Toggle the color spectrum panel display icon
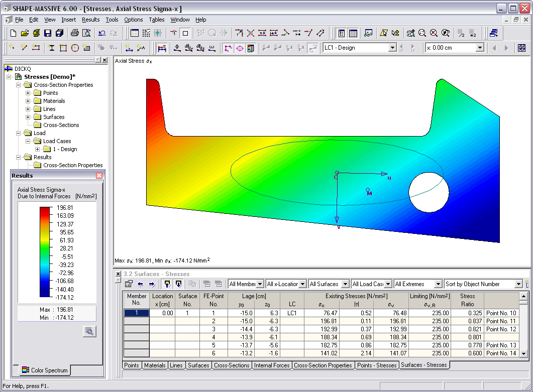The image size is (533, 392). click(x=250, y=48)
